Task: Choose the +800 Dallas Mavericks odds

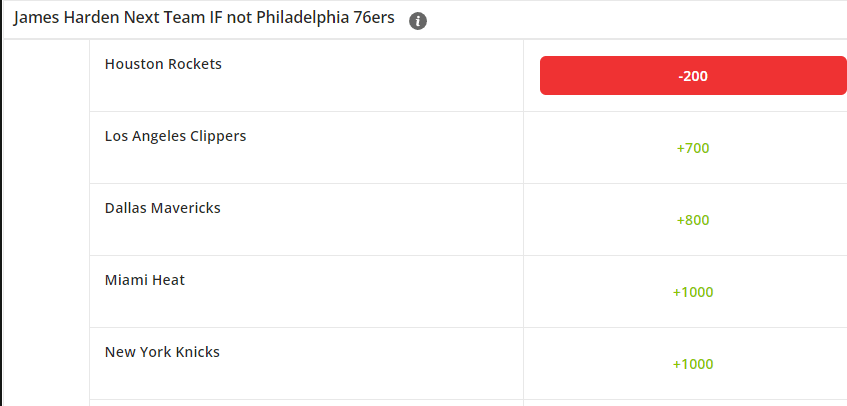Action: [693, 220]
